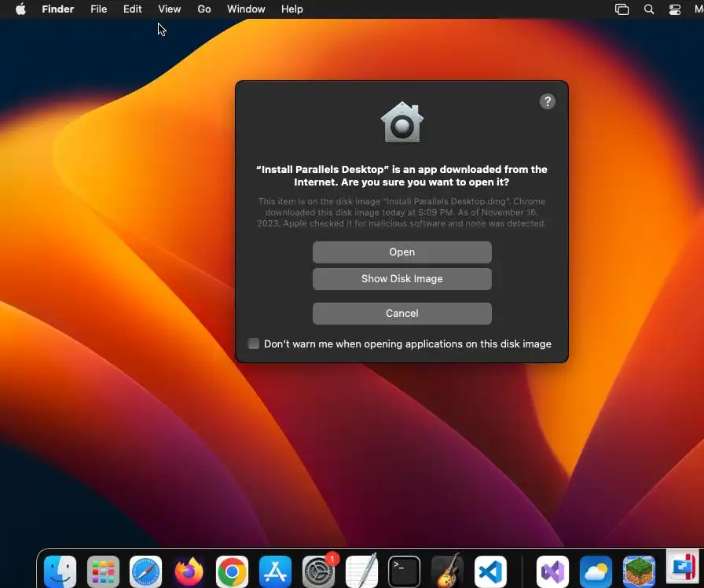704x588 pixels.
Task: Open System Settings from the Dock
Action: coord(318,571)
